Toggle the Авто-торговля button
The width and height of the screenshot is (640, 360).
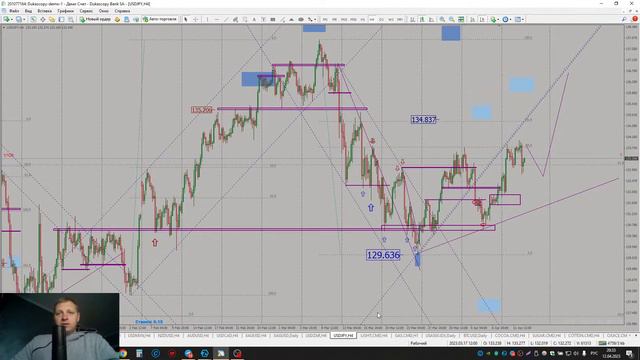coord(160,19)
